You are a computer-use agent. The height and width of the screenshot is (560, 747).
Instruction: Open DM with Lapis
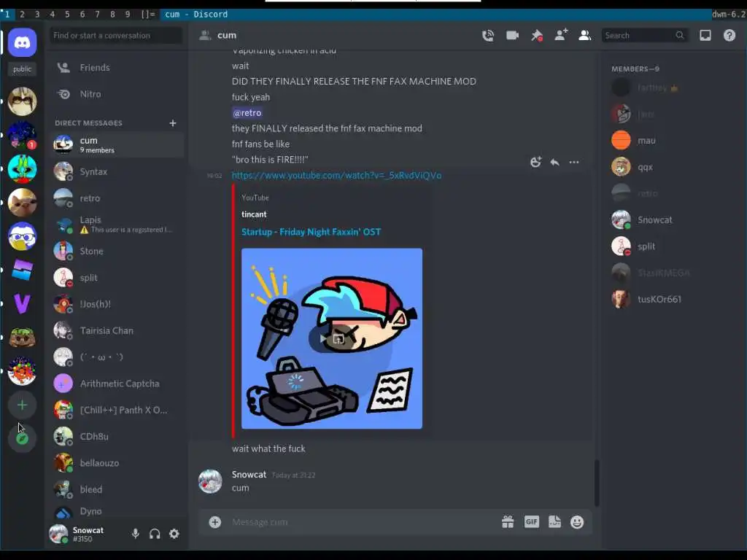(117, 225)
